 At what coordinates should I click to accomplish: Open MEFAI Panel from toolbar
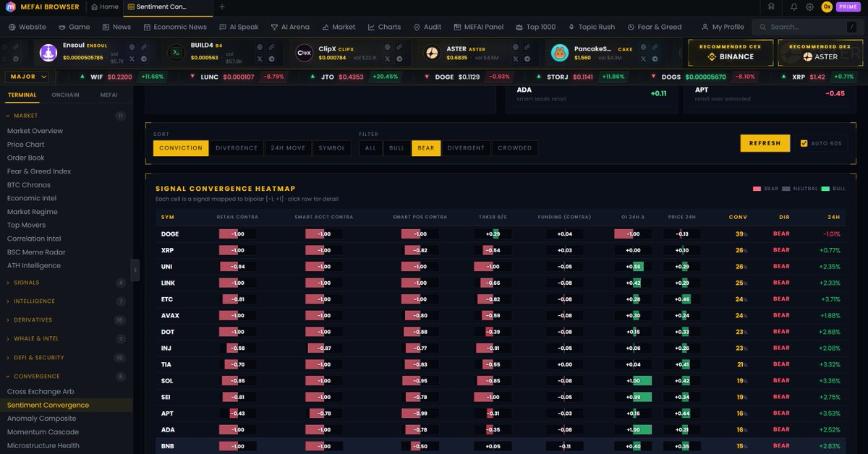coord(478,27)
